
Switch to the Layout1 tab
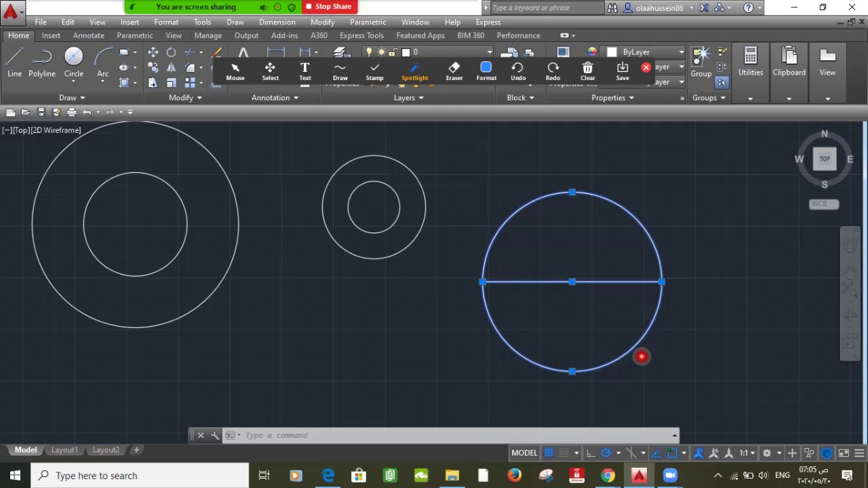click(64, 450)
